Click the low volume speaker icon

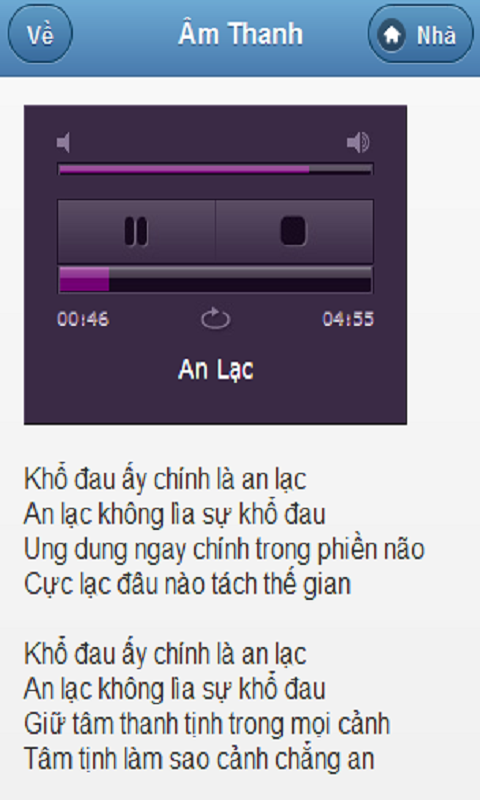pyautogui.click(x=64, y=142)
